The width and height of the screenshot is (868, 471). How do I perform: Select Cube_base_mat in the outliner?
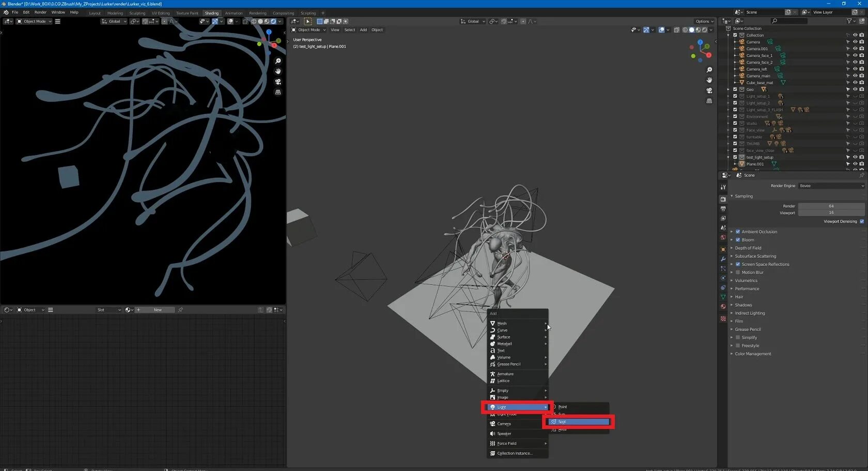[760, 83]
